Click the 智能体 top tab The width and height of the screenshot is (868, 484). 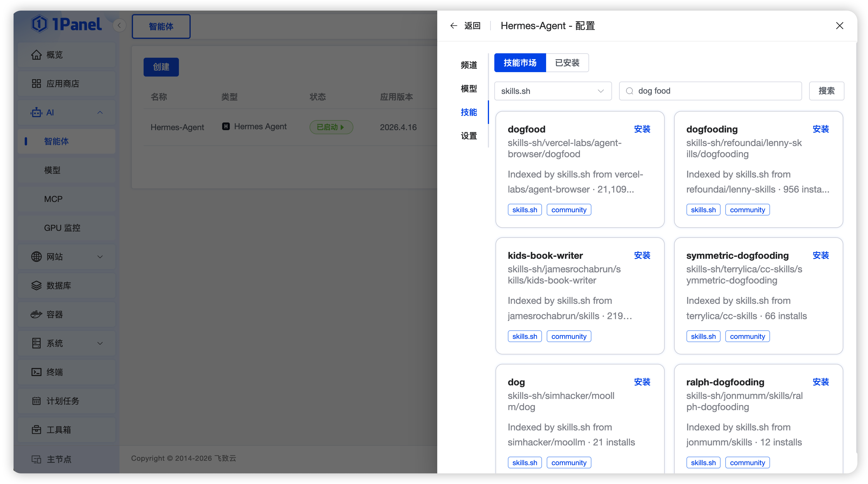click(x=161, y=26)
